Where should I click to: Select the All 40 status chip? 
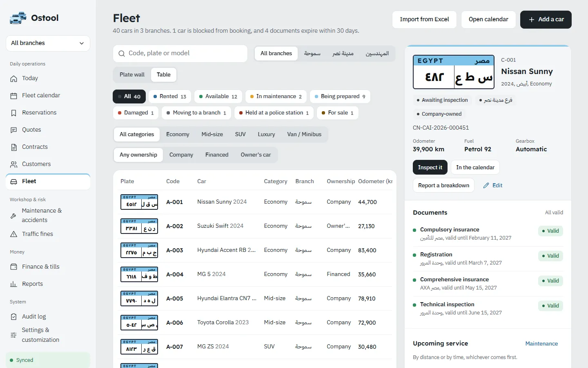[x=129, y=96]
